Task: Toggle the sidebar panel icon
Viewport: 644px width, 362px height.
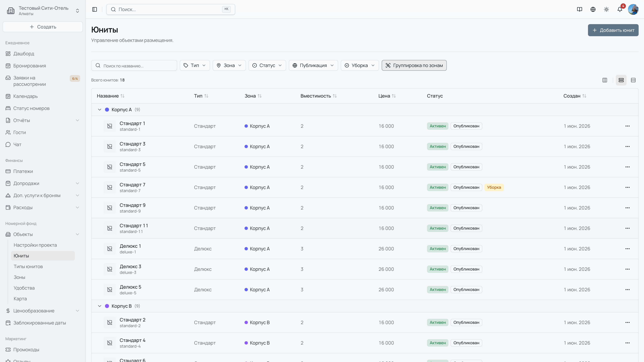Action: coord(94,9)
